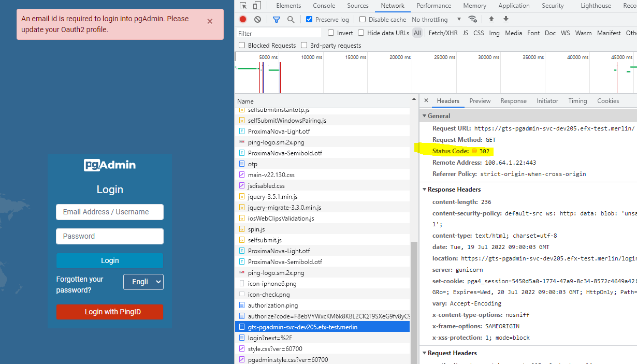Click the inspect element picker icon
Screen dimensions: 637x364
[x=243, y=6]
